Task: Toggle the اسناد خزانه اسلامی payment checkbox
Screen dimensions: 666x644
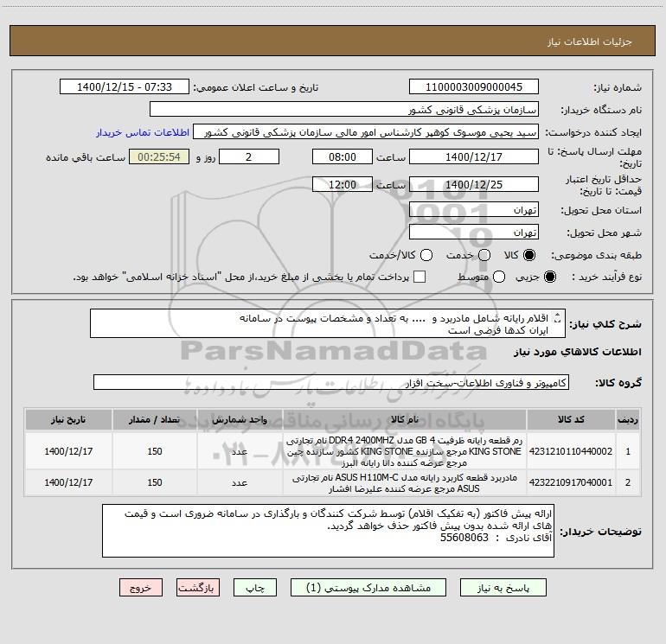Action: pyautogui.click(x=419, y=277)
